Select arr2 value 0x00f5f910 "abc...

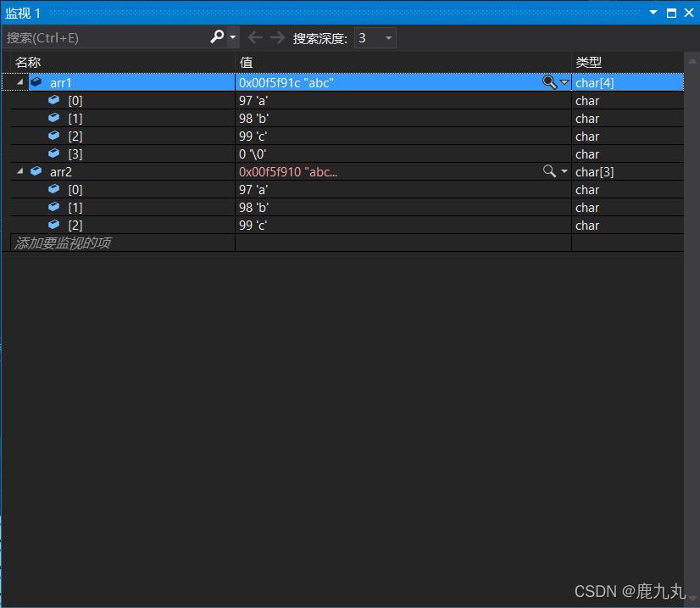[x=288, y=172]
